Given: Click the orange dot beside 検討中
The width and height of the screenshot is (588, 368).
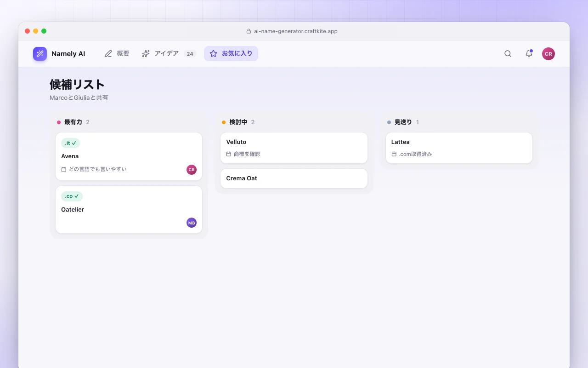Looking at the screenshot, I should click(224, 122).
